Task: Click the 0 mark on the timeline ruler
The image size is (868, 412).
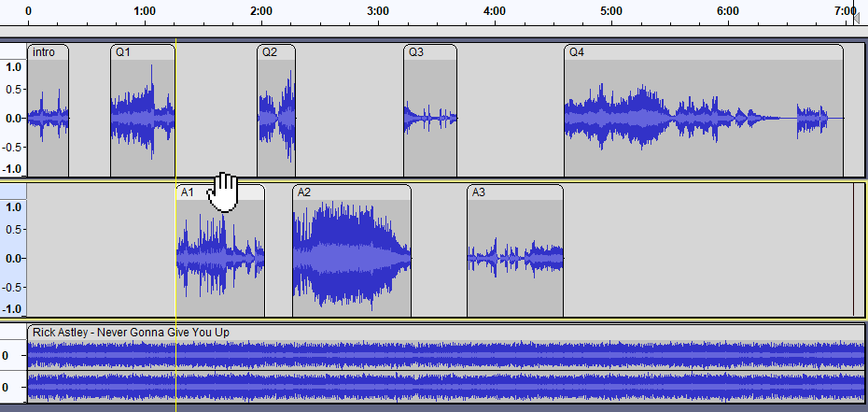Action: click(x=28, y=10)
